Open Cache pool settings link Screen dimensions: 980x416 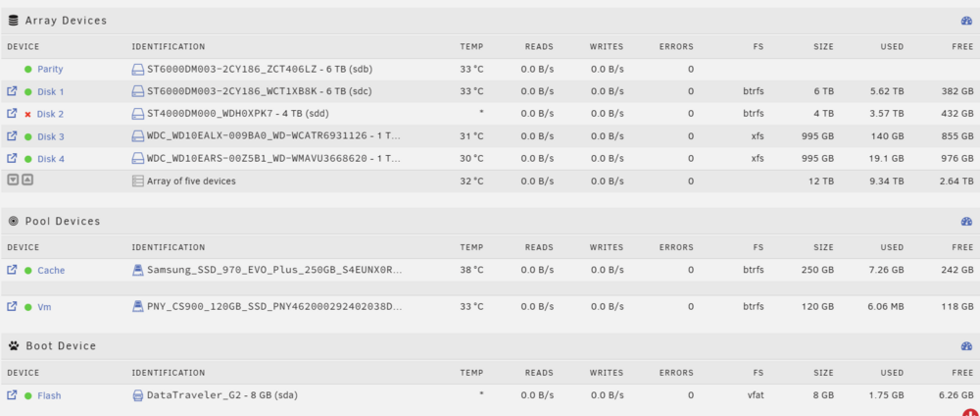[51, 271]
